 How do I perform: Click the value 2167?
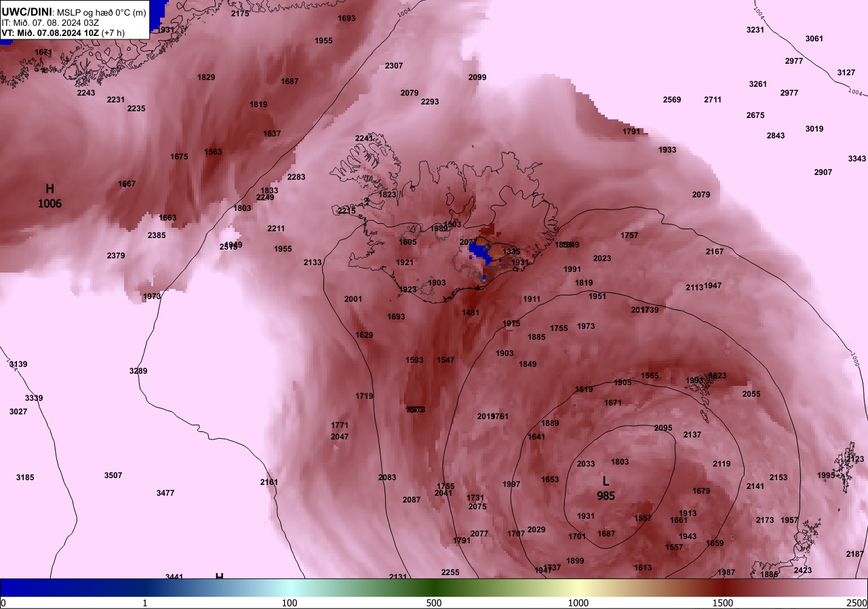coord(715,252)
